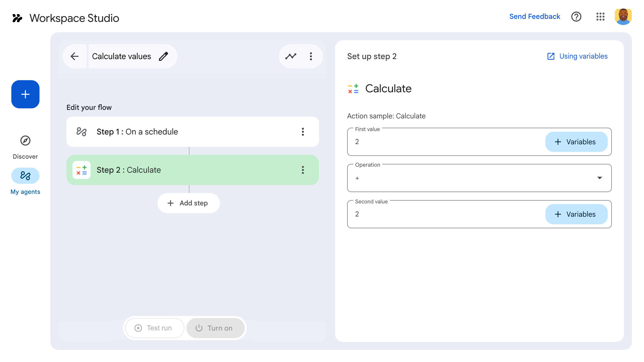Click Send Feedback
644x362 pixels.
click(x=535, y=16)
